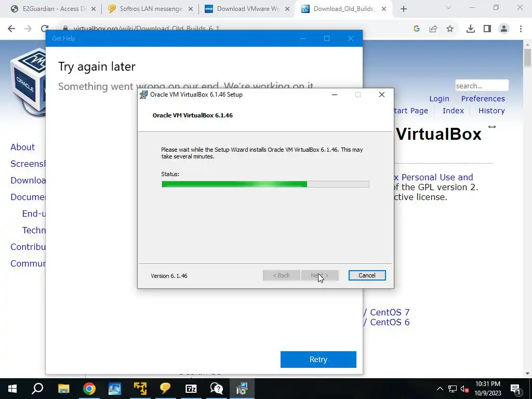This screenshot has height=399, width=532.
Task: Open the yellow network tool taskbar icon
Action: coord(140,389)
